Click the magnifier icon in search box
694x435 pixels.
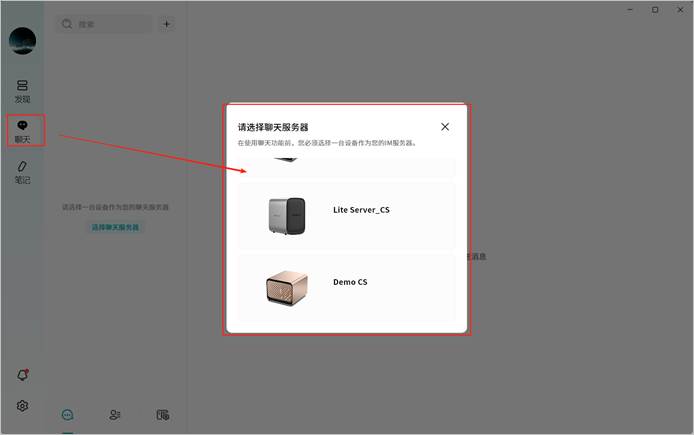(67, 24)
